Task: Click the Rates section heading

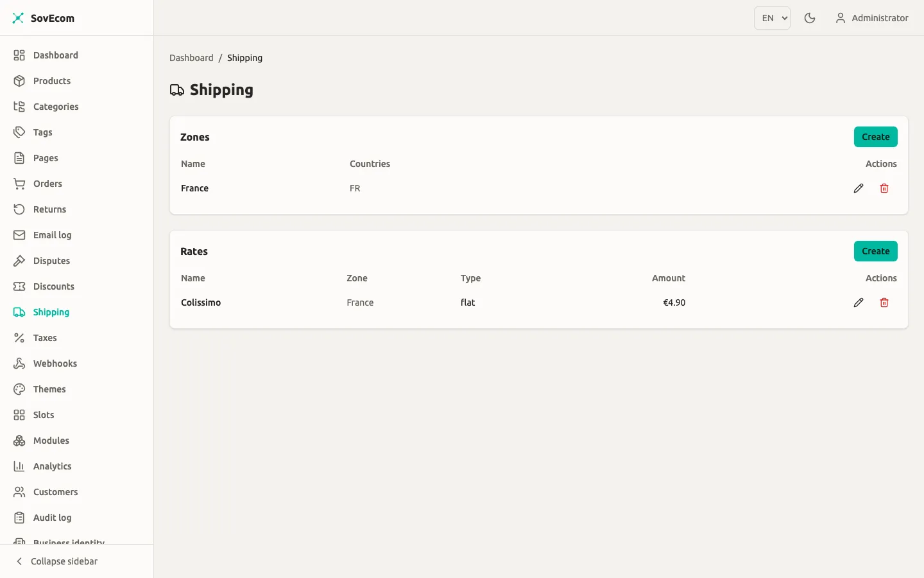Action: [194, 251]
